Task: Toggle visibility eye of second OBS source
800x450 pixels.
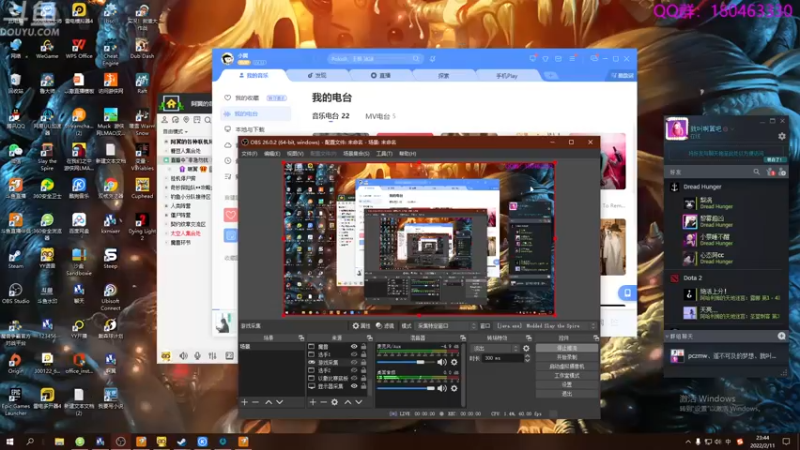Action: 354,355
